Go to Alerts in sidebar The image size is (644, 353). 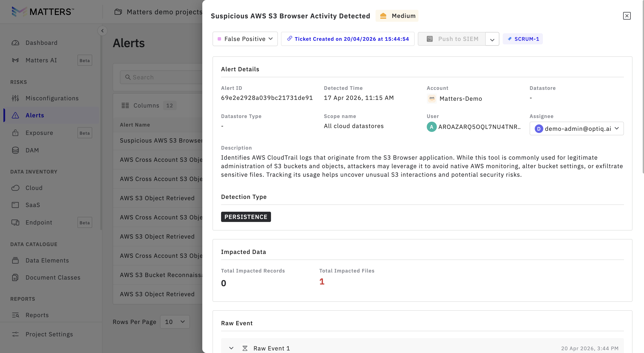pos(35,115)
